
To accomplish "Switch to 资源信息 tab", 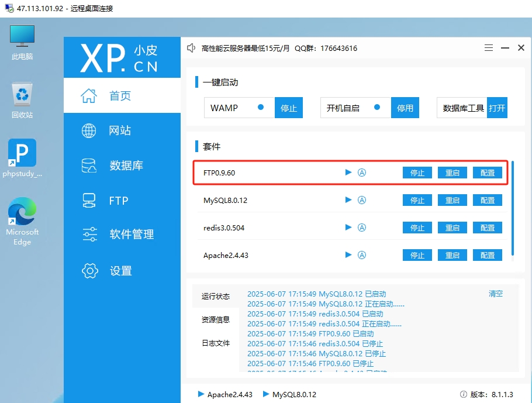I will [x=216, y=319].
